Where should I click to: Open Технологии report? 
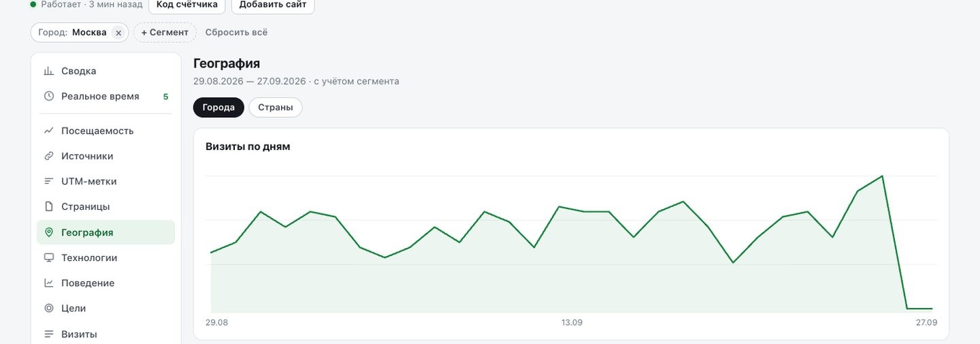tap(106, 257)
